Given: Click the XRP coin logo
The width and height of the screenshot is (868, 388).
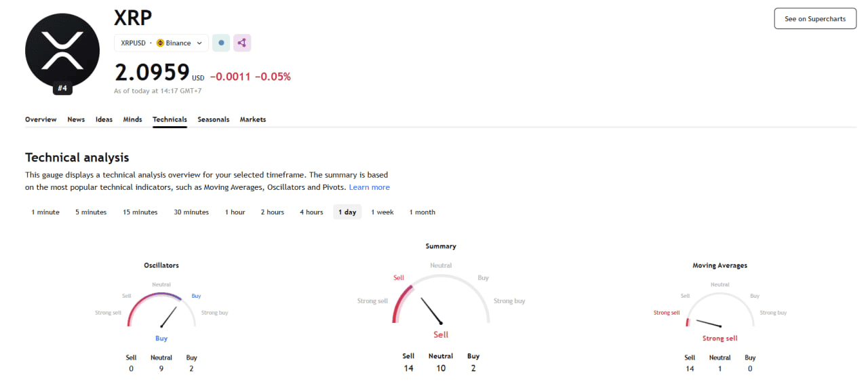Looking at the screenshot, I should pos(62,50).
